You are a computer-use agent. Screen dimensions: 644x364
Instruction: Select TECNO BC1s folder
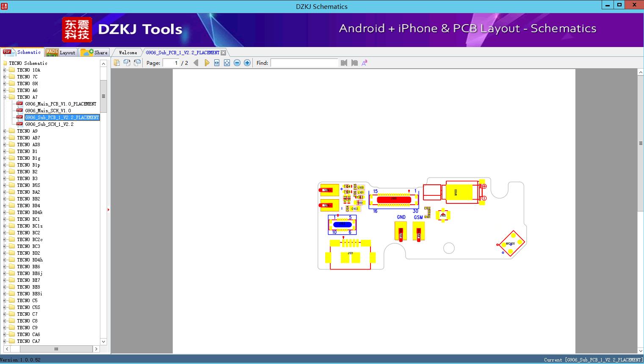coord(30,226)
